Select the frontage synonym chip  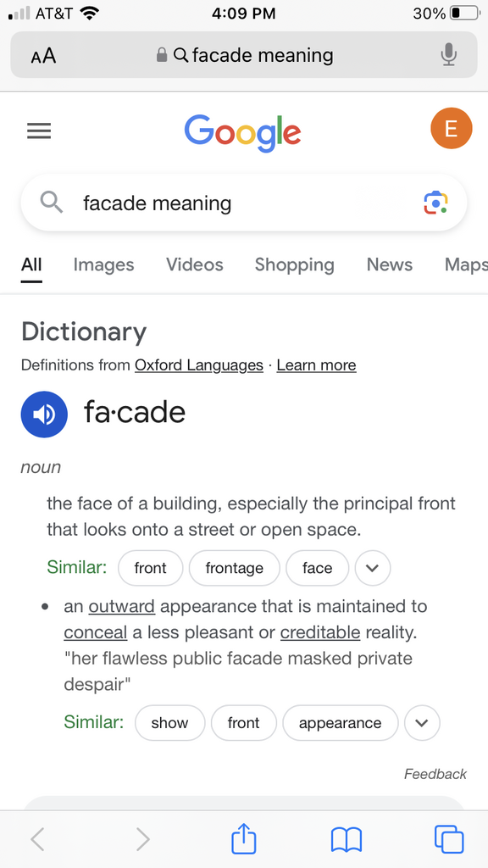235,568
